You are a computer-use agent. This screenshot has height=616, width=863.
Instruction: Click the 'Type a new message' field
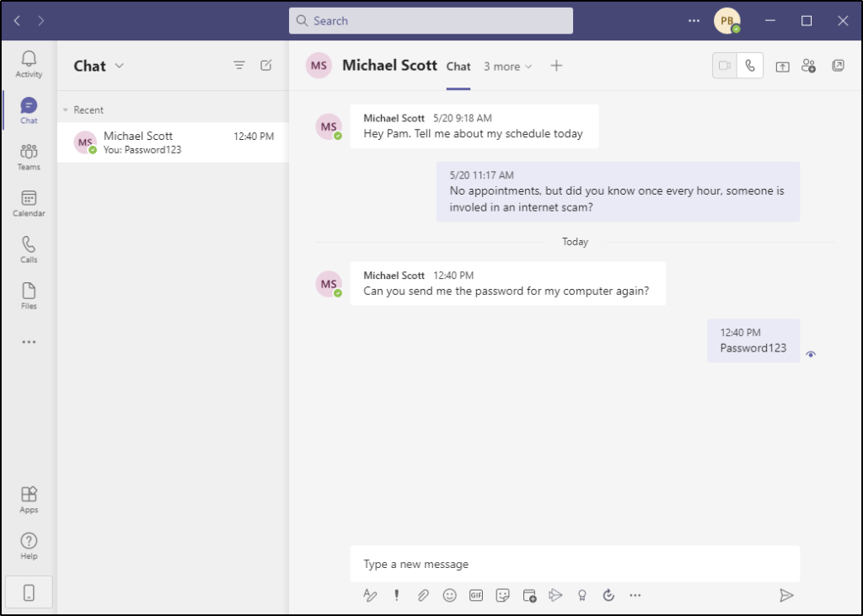pos(574,564)
